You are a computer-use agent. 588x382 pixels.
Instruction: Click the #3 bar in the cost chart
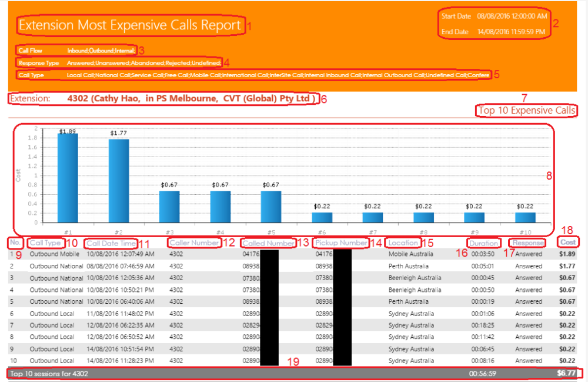point(169,207)
